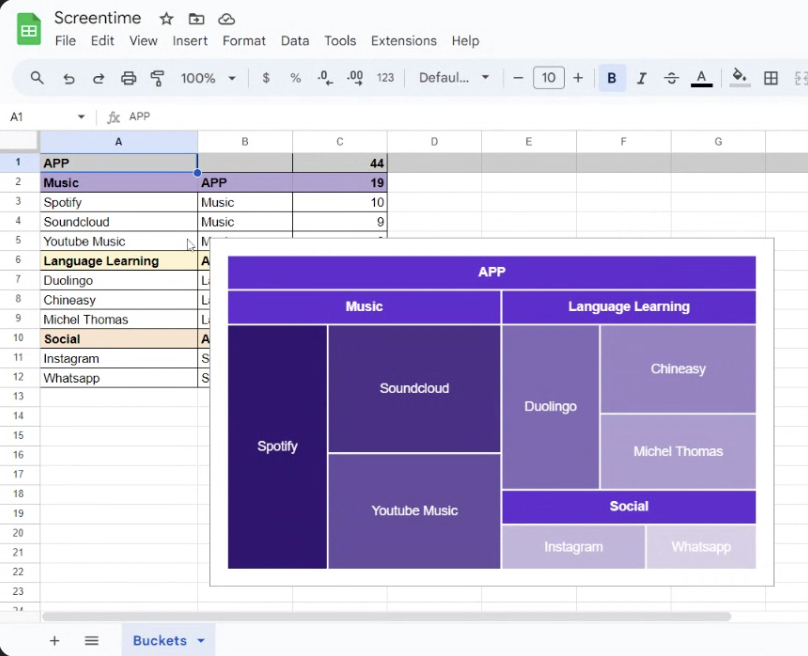Select cell A7 containing Duolingo
This screenshot has height=656, width=808.
point(119,280)
